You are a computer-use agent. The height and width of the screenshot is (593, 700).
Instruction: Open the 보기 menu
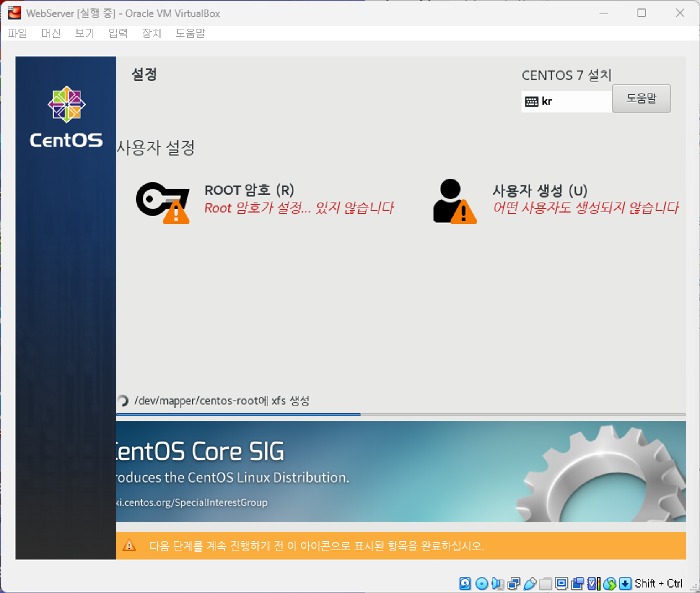[85, 33]
